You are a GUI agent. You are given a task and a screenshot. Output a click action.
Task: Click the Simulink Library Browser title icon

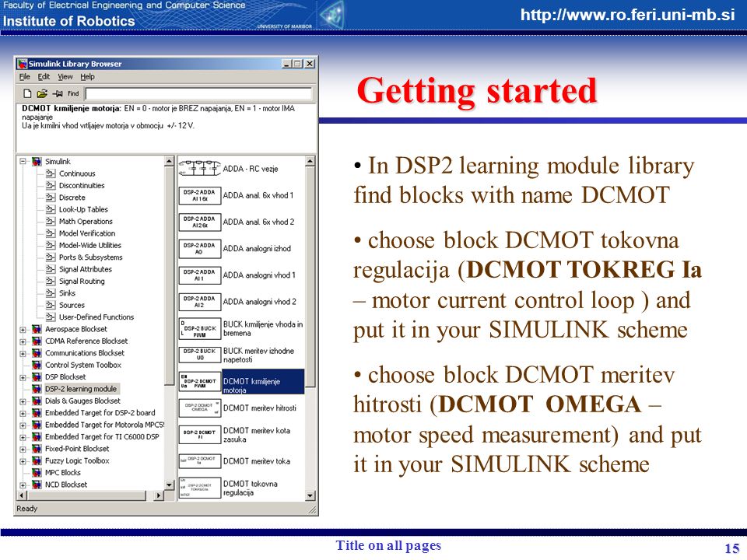tap(22, 63)
